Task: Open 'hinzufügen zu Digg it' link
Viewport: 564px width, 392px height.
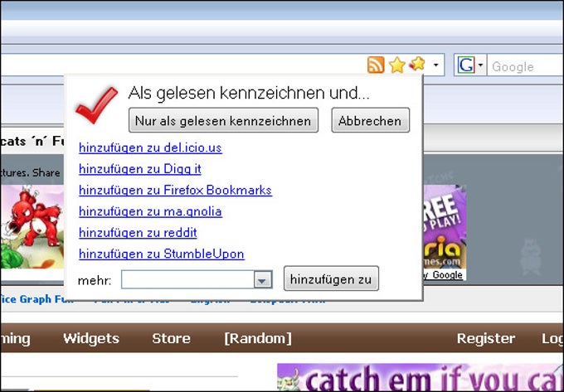Action: tap(140, 169)
